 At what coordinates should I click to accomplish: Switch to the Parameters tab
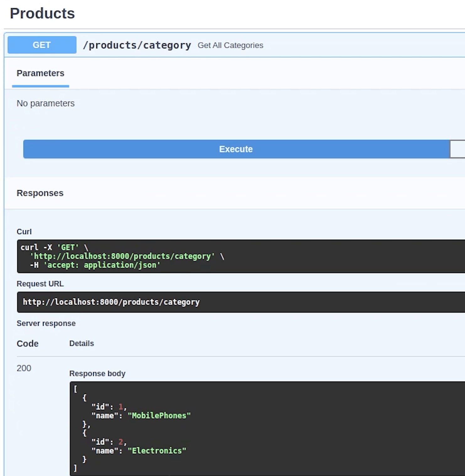click(x=40, y=73)
